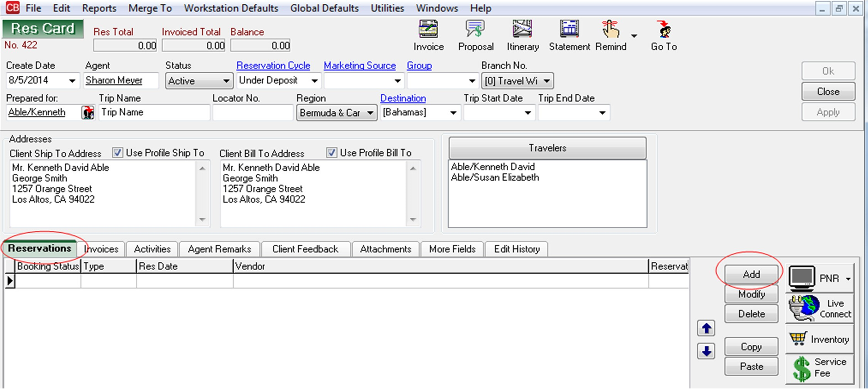Screen dimensions: 868x391
Task: Open the Region combo box
Action: (x=370, y=113)
